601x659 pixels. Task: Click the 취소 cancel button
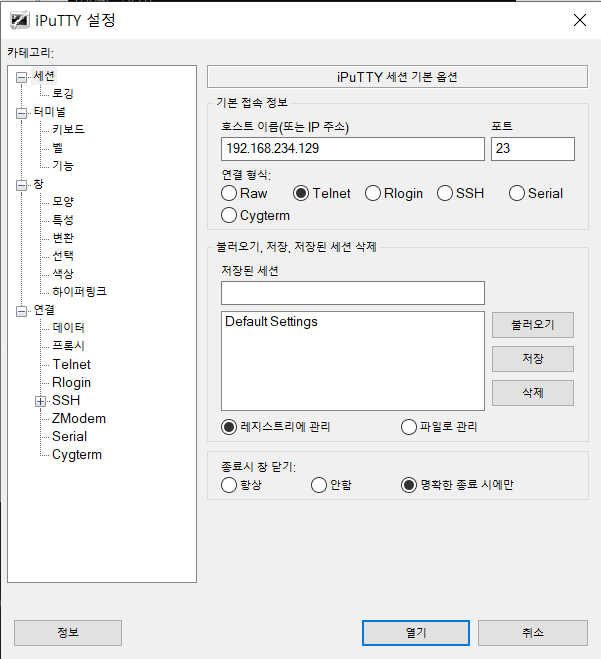(532, 633)
